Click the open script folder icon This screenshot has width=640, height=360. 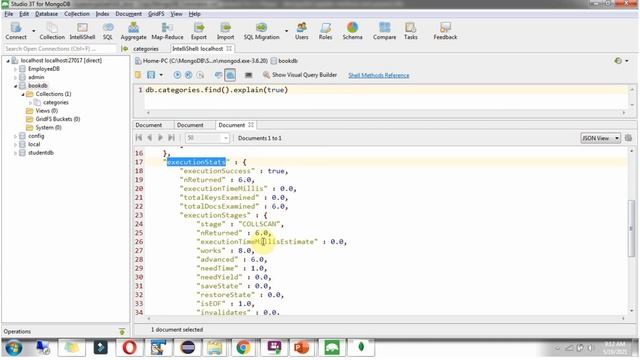138,75
